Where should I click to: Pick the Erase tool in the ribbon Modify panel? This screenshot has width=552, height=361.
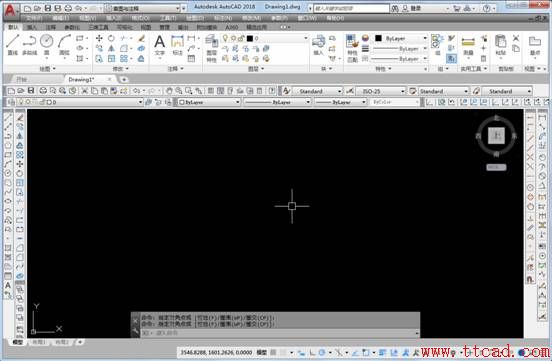tap(142, 38)
